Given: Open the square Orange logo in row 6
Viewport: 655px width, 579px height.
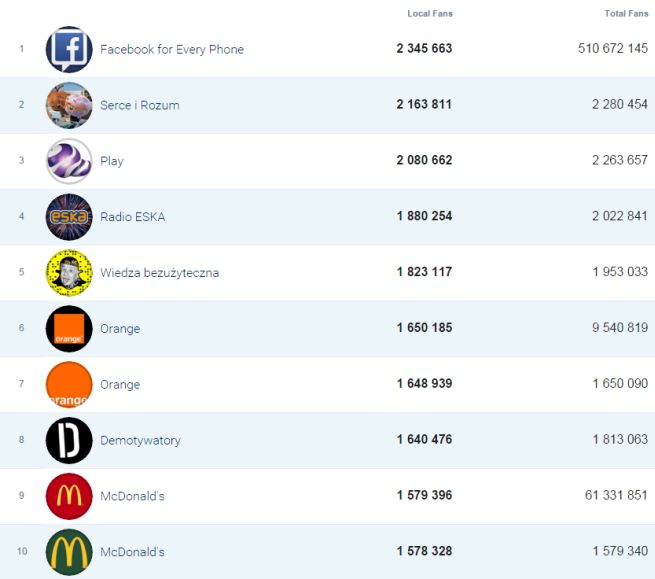Looking at the screenshot, I should coord(69,329).
